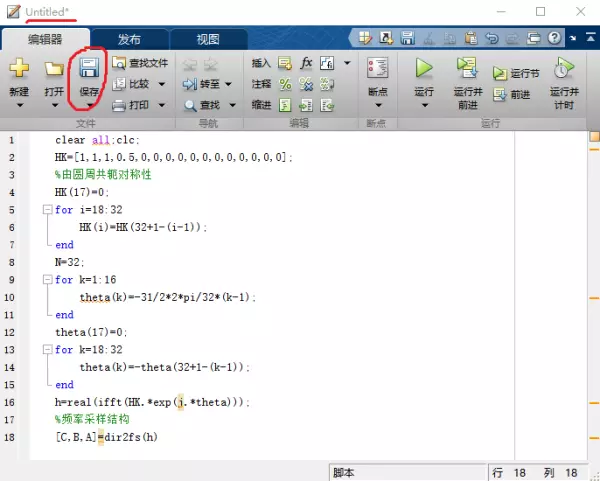Screen dimensions: 600x481
Task: Collapse the toolstrip with the top-right arrow
Action: click(590, 38)
